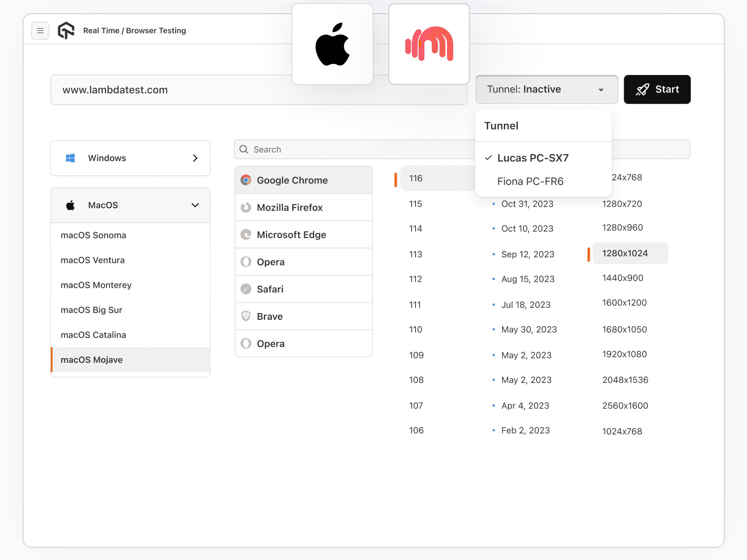Select macOS Mojave from the list
This screenshot has width=747, height=560.
click(92, 360)
